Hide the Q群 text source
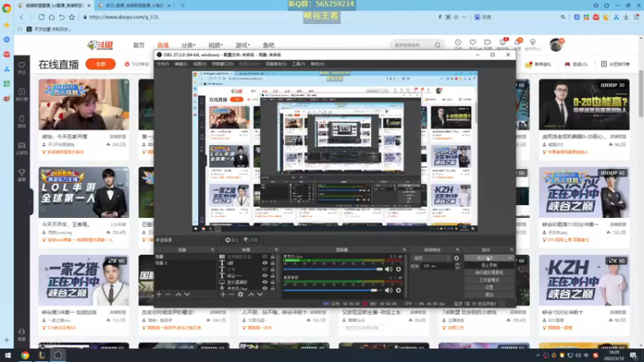 tap(265, 263)
